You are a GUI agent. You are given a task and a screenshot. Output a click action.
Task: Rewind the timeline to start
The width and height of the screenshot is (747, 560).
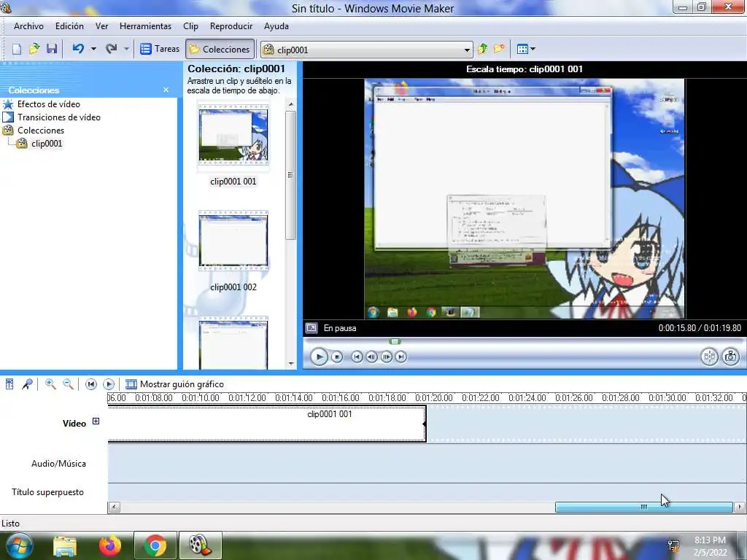[x=91, y=384]
